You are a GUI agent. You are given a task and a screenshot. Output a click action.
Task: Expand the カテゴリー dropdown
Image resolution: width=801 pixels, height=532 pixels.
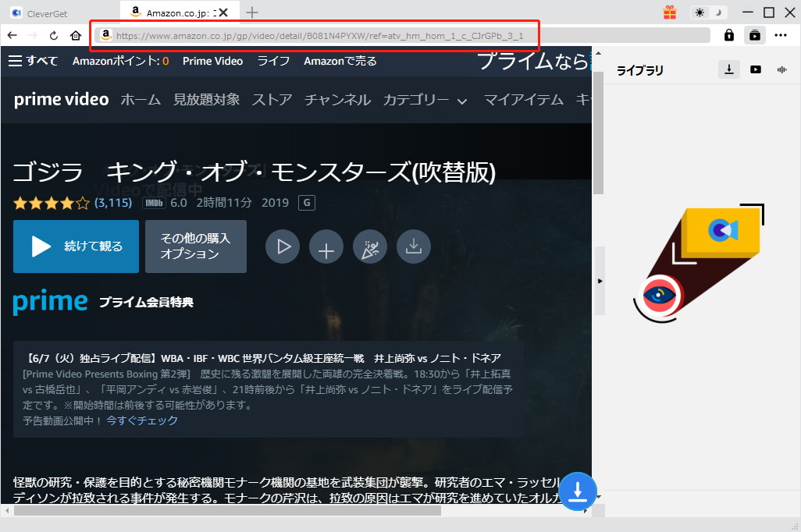point(425,100)
